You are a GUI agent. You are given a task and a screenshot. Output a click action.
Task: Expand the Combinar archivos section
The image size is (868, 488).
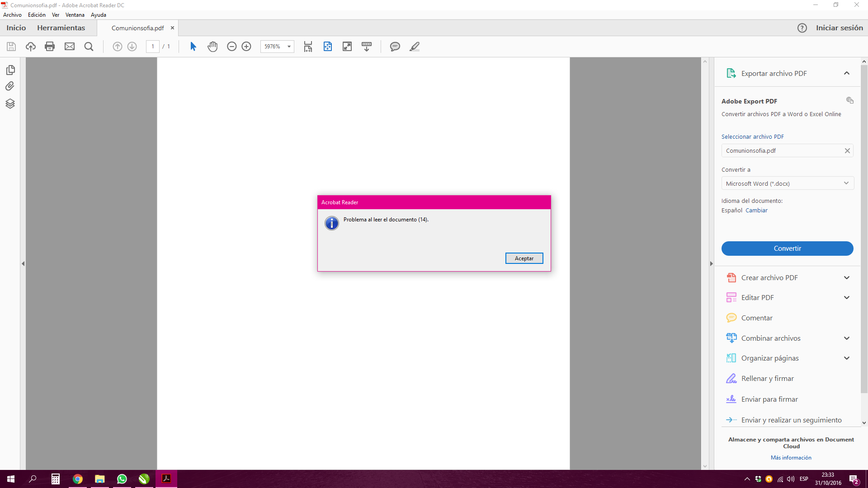[847, 338]
